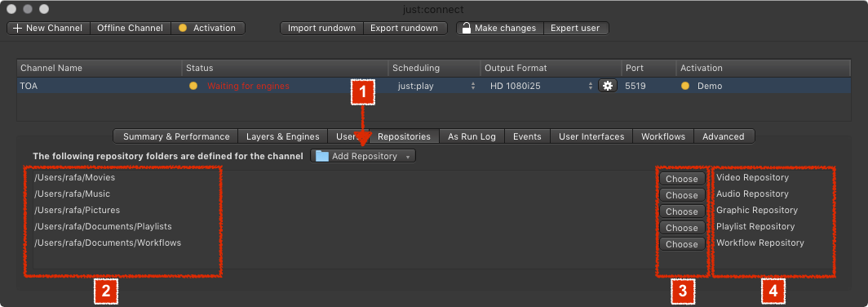
Task: Switch to Expert user mode
Action: (576, 29)
